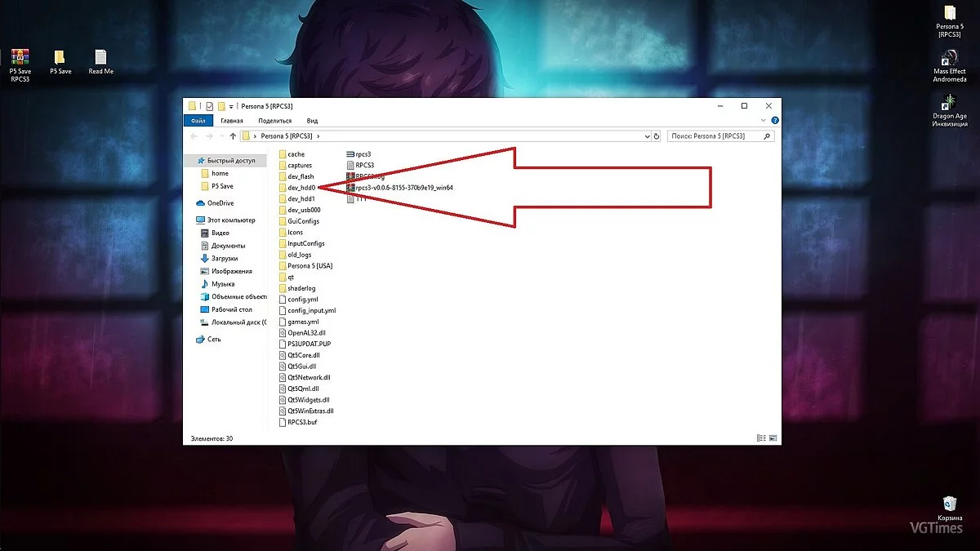Select the Persona 5 [USA] folder
The height and width of the screenshot is (551, 980).
click(305, 265)
